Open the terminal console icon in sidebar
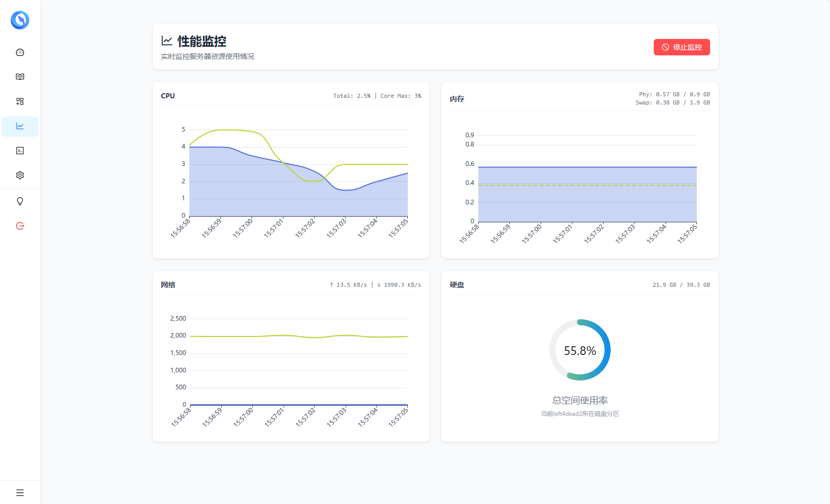The width and height of the screenshot is (830, 504). (x=20, y=151)
